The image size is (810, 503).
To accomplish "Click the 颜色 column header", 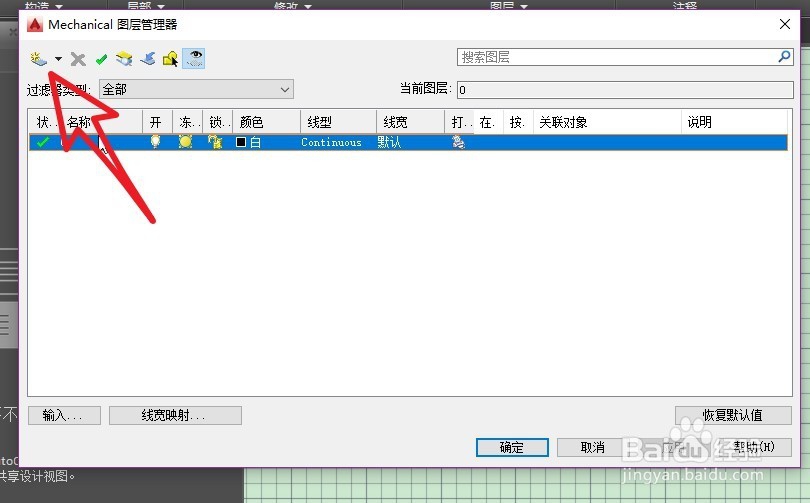I will [267, 122].
